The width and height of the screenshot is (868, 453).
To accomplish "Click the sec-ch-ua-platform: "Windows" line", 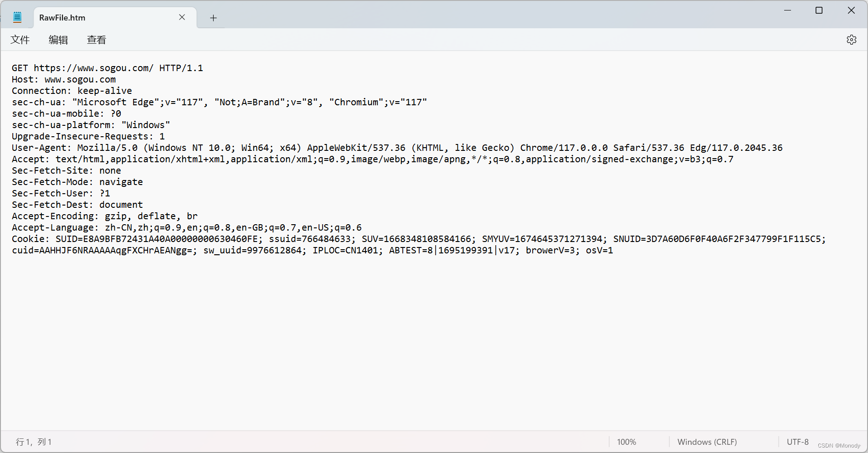I will point(91,125).
